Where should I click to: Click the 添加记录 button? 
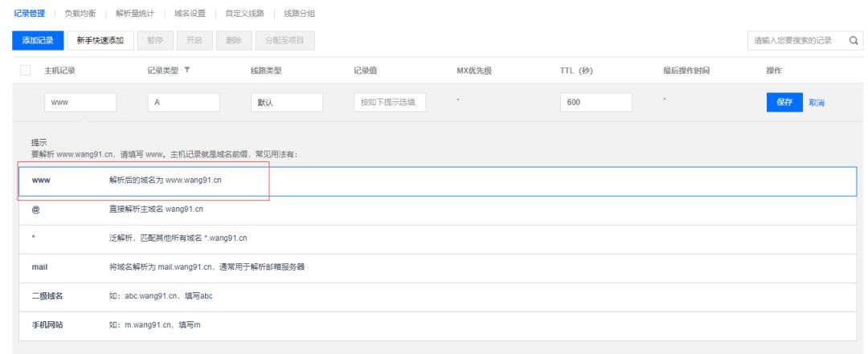point(38,40)
